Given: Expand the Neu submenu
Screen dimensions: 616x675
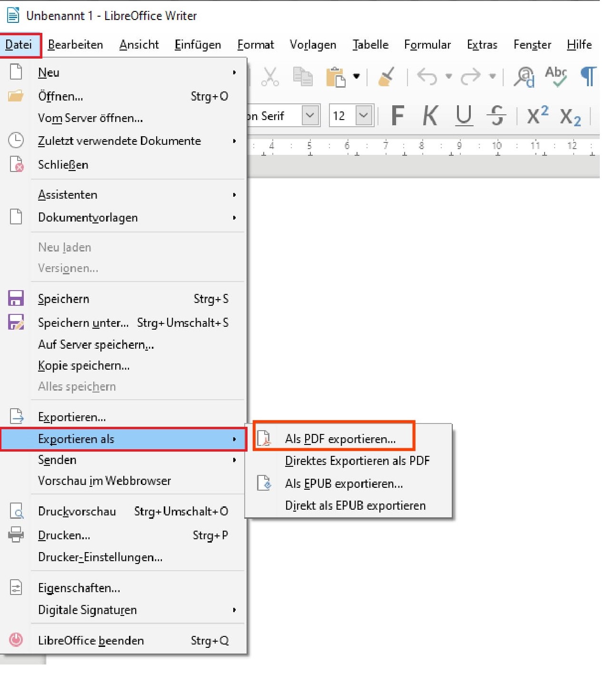Looking at the screenshot, I should [123, 72].
